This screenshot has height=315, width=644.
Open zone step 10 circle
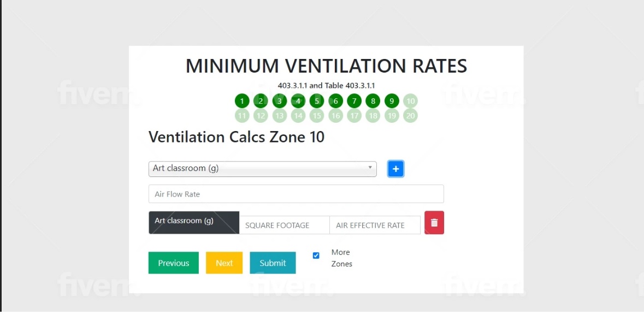[x=410, y=100]
